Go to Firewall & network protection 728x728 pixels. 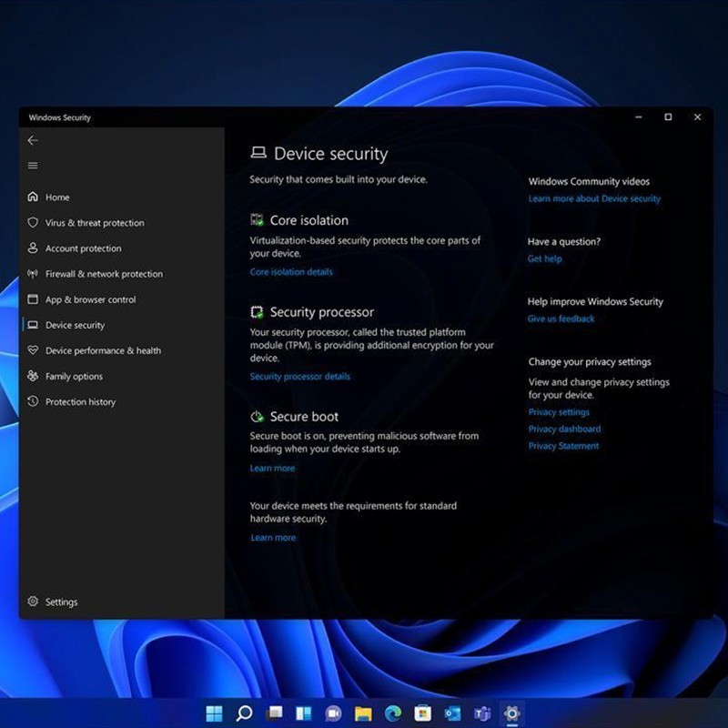[x=104, y=274]
